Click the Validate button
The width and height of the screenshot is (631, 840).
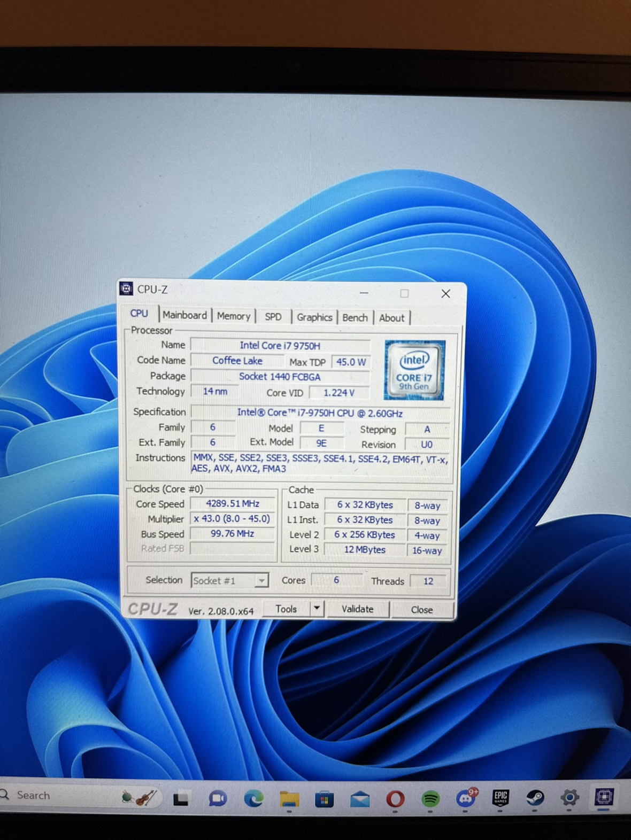pos(358,609)
